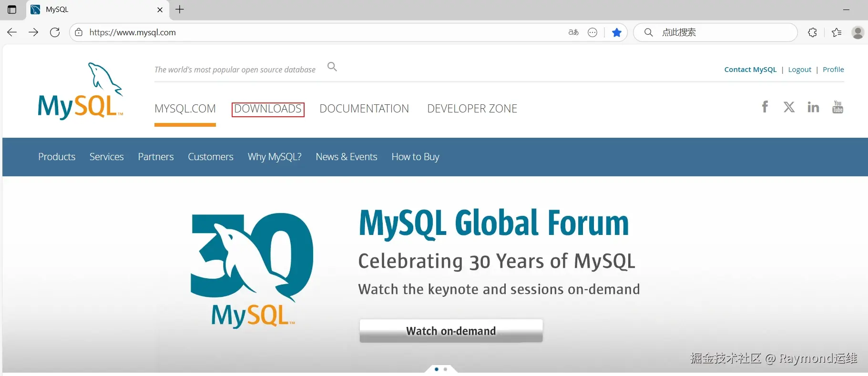Image resolution: width=868 pixels, height=376 pixels.
Task: Click the Profile link
Action: tap(833, 70)
